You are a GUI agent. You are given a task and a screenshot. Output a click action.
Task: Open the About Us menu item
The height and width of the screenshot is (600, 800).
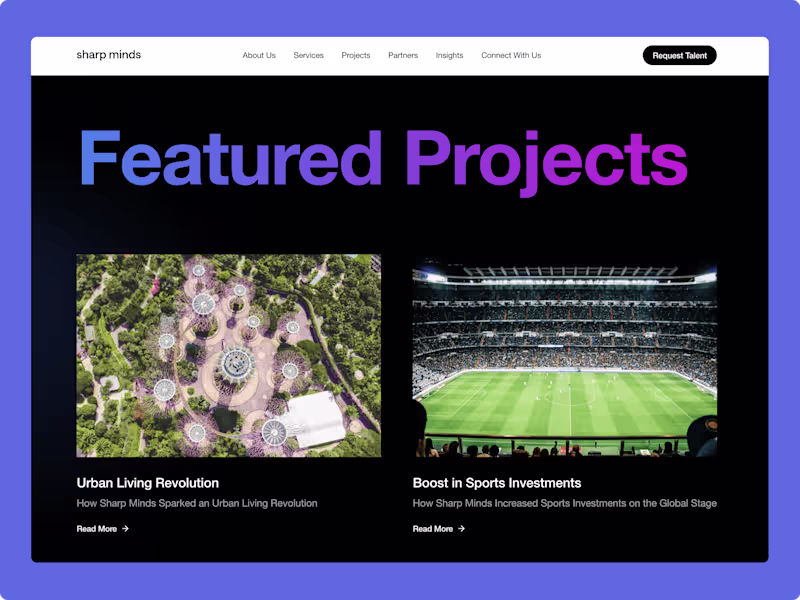click(x=259, y=55)
